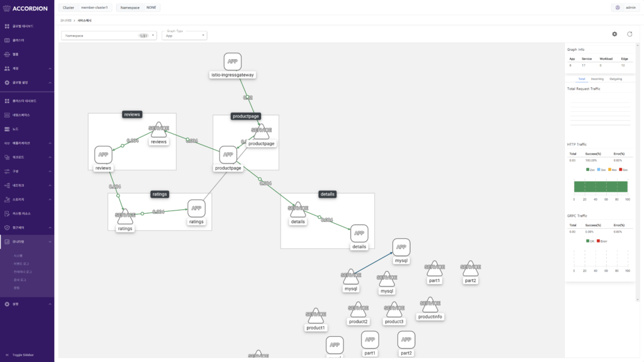Select the mysql APP node
Image resolution: width=644 pixels, height=362 pixels.
[401, 247]
